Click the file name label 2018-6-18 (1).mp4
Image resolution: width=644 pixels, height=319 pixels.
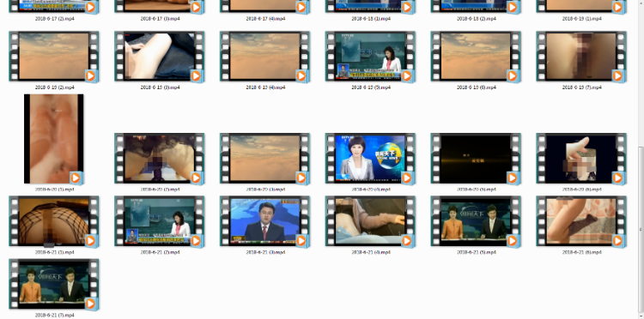point(371,19)
